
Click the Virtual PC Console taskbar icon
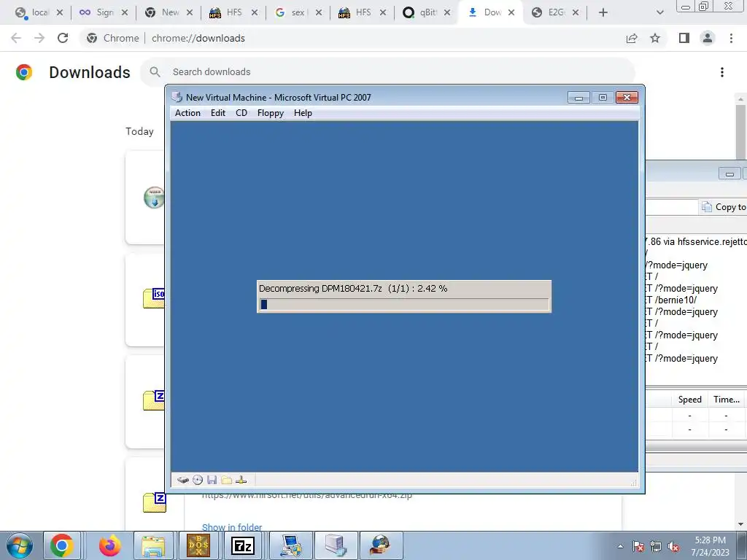[290, 545]
